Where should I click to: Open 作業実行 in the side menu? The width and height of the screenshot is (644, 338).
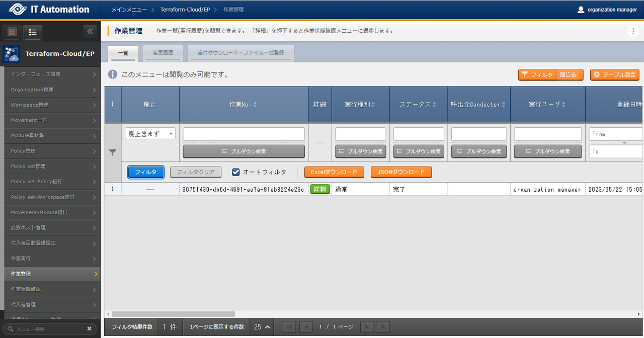50,259
